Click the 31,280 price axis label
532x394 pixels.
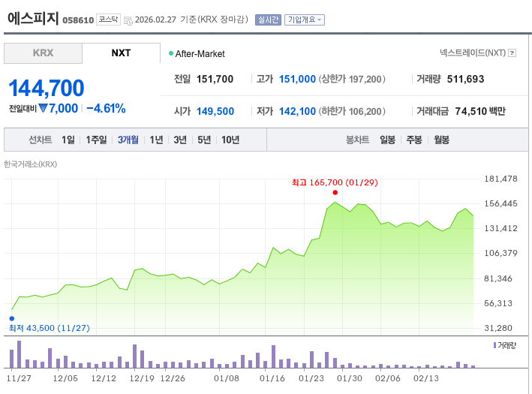pos(498,328)
